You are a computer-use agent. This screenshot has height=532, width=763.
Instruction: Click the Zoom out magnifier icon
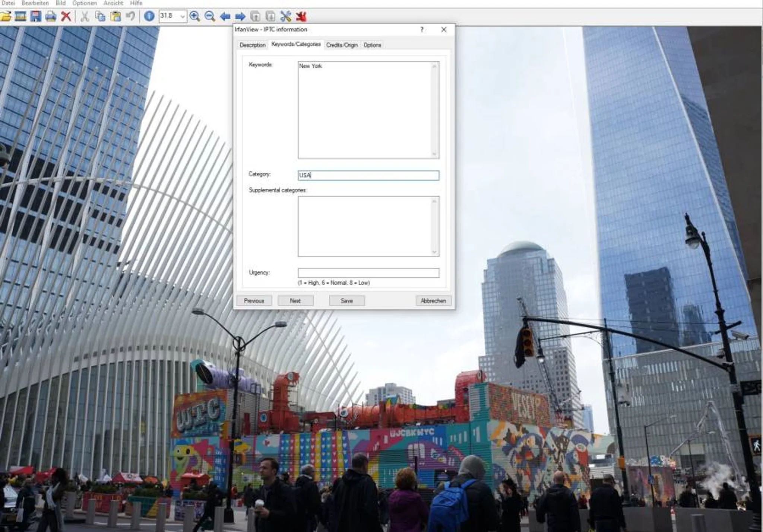210,16
